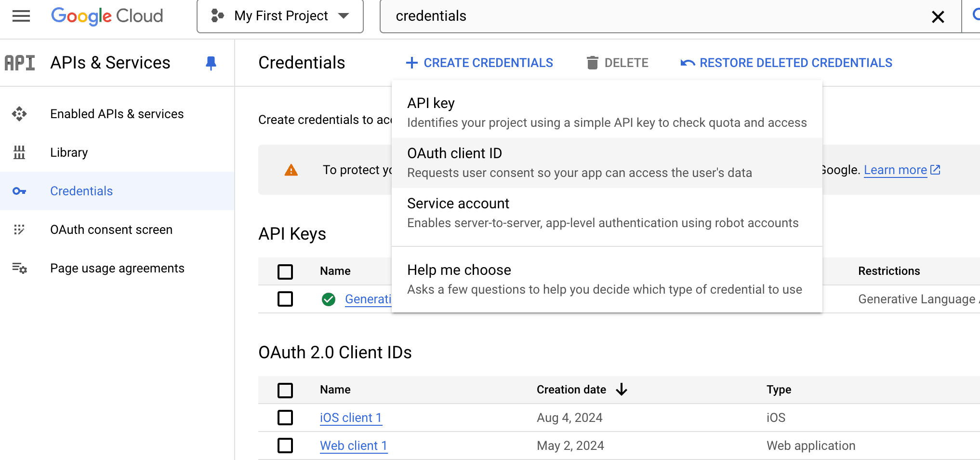Click the DELETE button
Screen dimensions: 980x460
click(x=617, y=63)
